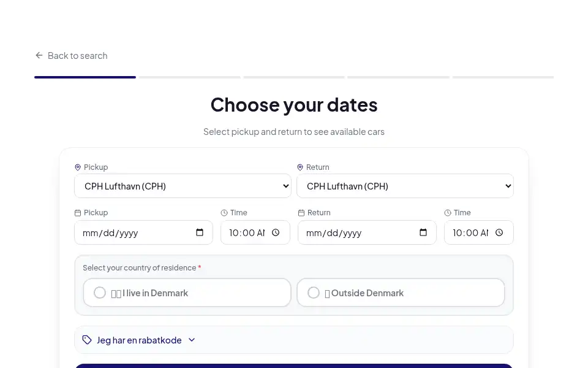Open calendar picker for Pickup date
This screenshot has width=588, height=368.
coord(200,232)
